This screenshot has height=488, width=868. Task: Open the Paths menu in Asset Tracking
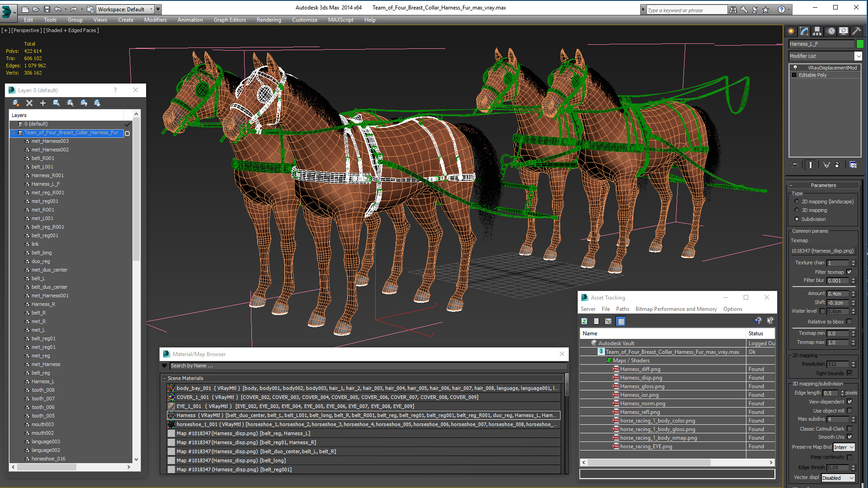(622, 309)
